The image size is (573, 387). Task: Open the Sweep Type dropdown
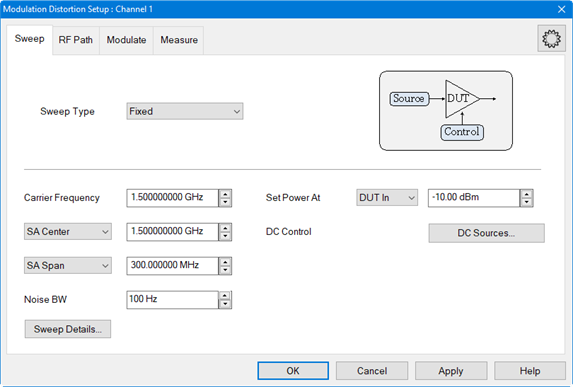pos(185,111)
